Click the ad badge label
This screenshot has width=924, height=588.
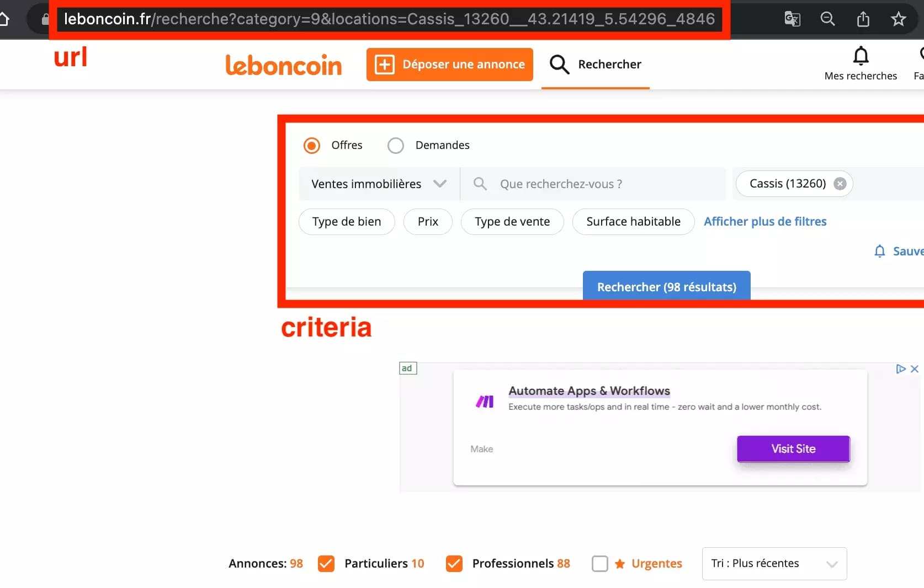(x=408, y=368)
